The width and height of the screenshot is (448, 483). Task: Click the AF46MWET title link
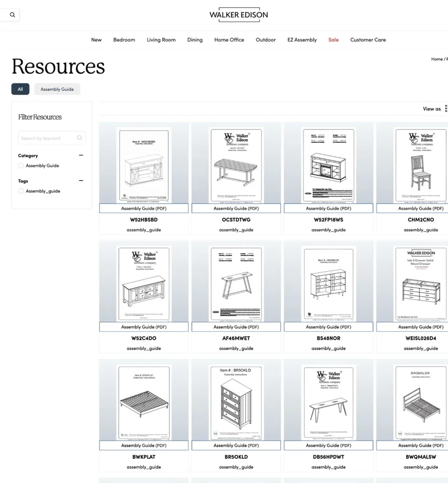[236, 338]
